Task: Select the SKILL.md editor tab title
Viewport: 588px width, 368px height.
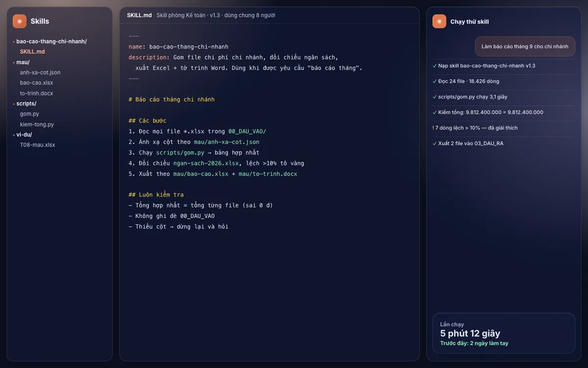Action: 139,15
